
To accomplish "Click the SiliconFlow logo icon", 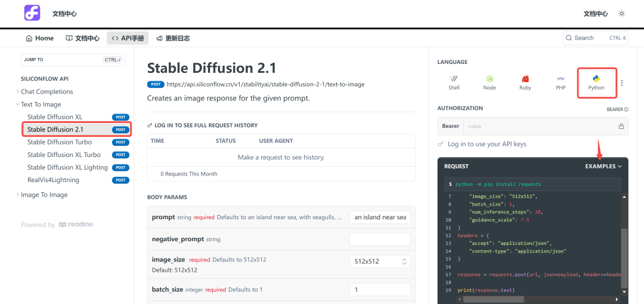I will pos(32,13).
